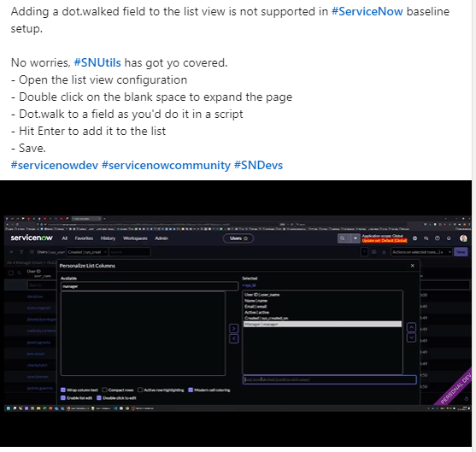Viewport: 476px width, 452px height.
Task: Toggle the select-all rows checkbox
Action: click(11, 273)
